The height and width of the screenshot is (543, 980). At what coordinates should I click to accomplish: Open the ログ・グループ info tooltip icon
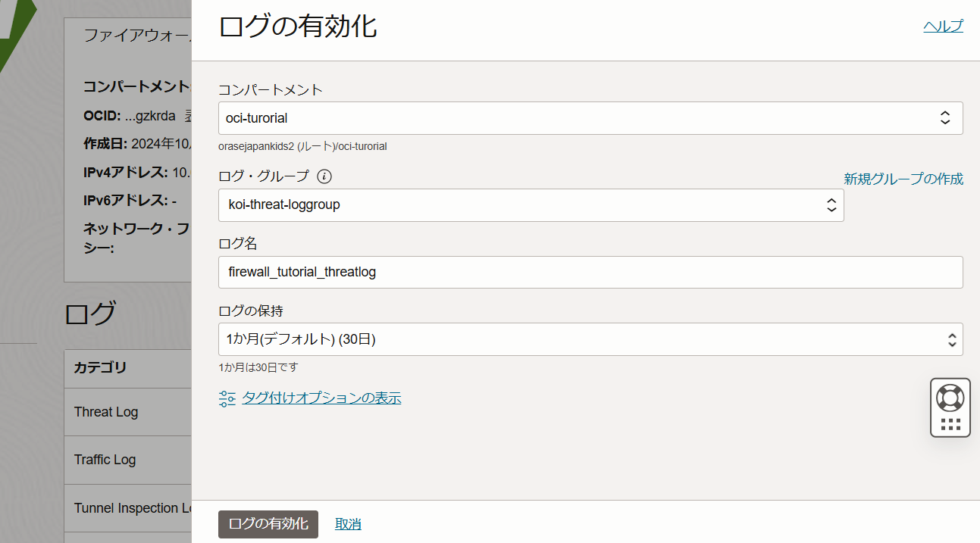tap(326, 176)
